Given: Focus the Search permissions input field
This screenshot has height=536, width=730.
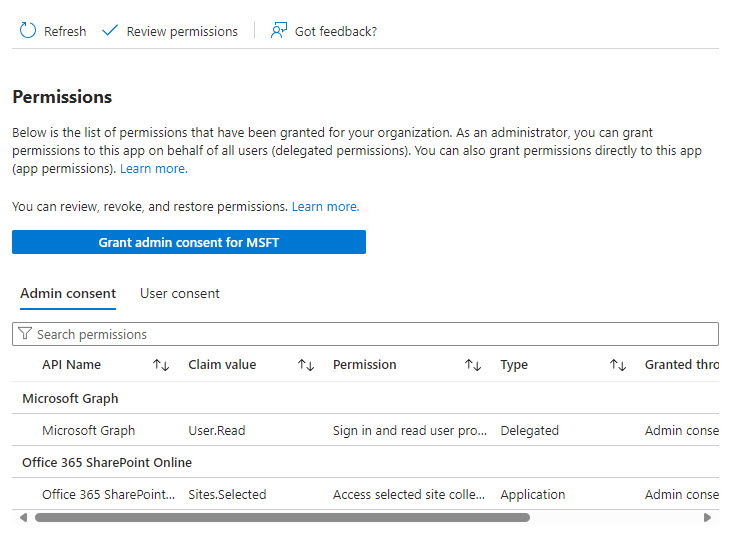Looking at the screenshot, I should (365, 334).
